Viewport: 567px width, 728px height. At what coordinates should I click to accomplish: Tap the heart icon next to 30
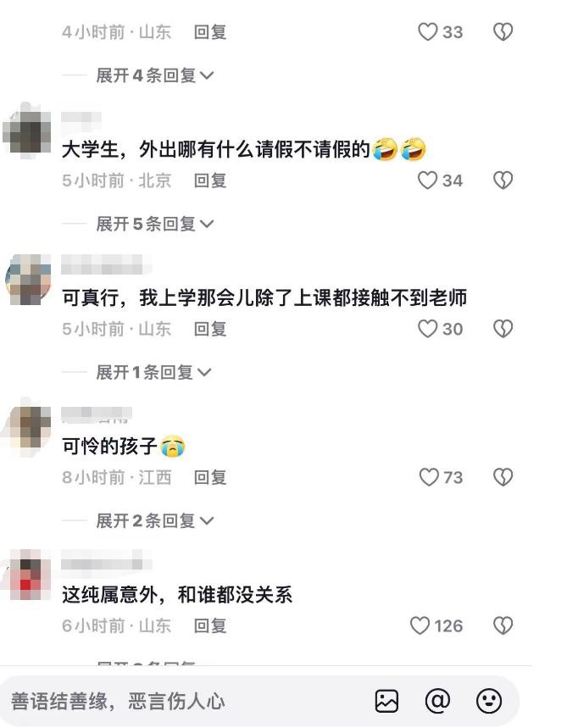427,329
